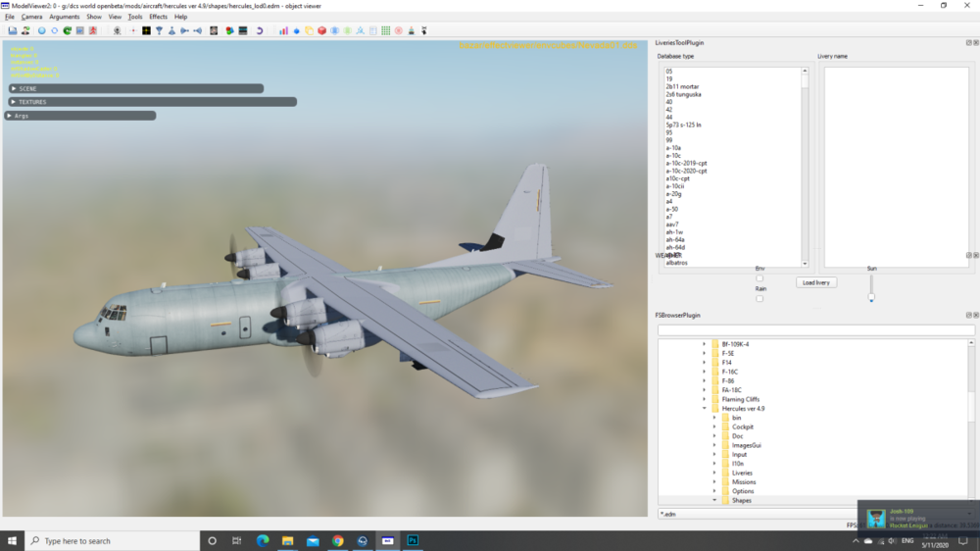Screen dimensions: 980x551
Task: Click the purple undo arrow icon
Action: (x=260, y=30)
